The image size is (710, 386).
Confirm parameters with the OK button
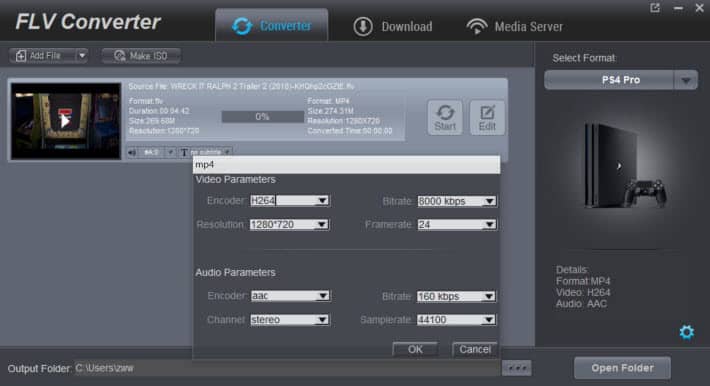coord(415,349)
